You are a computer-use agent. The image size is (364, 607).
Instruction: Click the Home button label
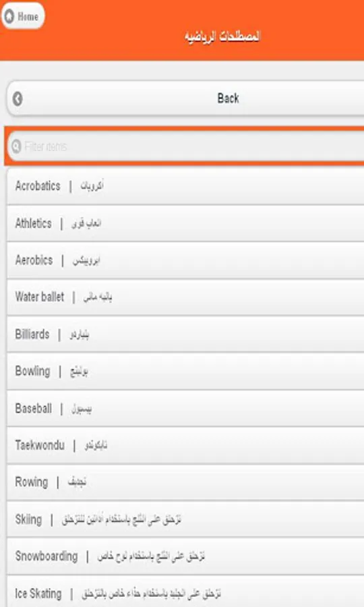[x=28, y=17]
